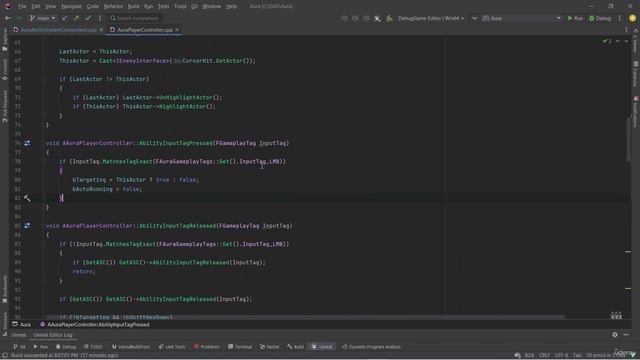
Task: Open the Run tool window
Action: (x=41, y=347)
